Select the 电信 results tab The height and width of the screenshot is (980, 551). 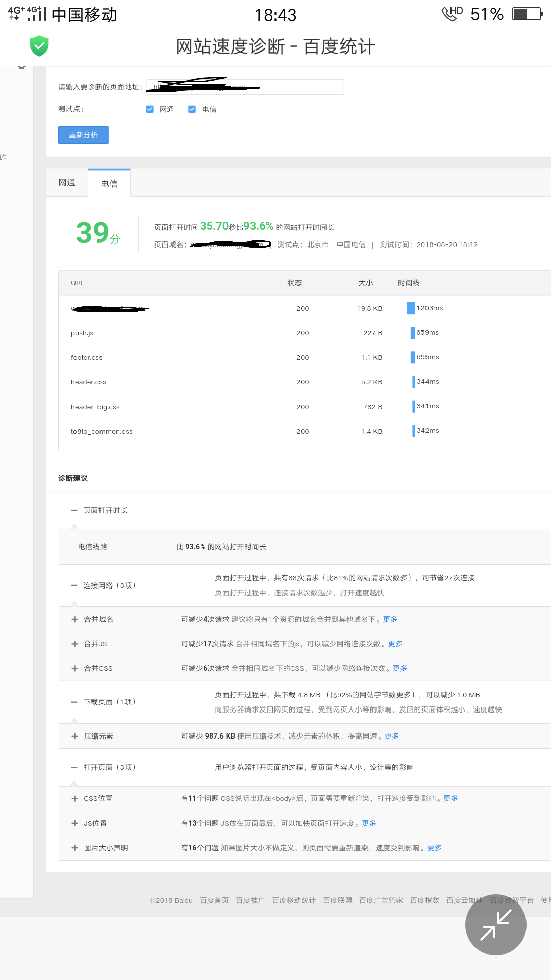pos(109,183)
